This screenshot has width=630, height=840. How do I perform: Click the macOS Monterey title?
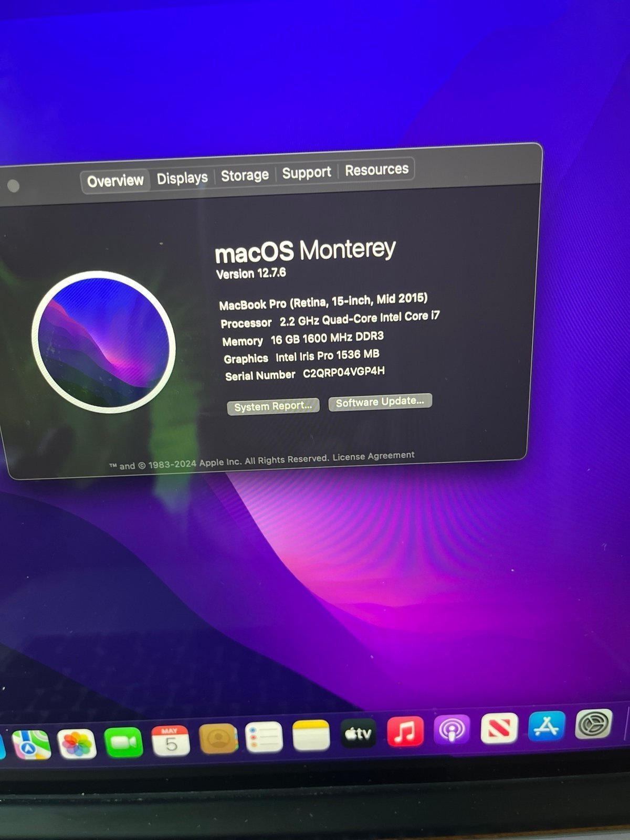click(305, 250)
